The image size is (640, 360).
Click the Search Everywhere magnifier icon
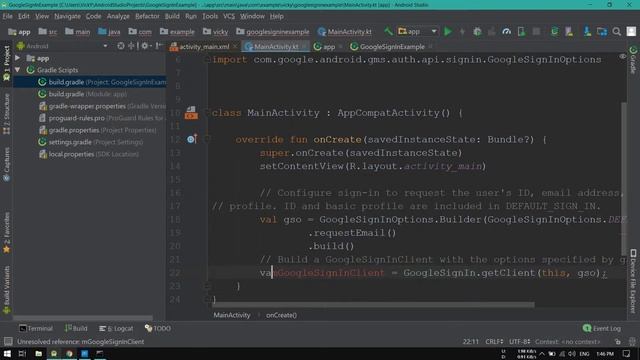[x=617, y=31]
